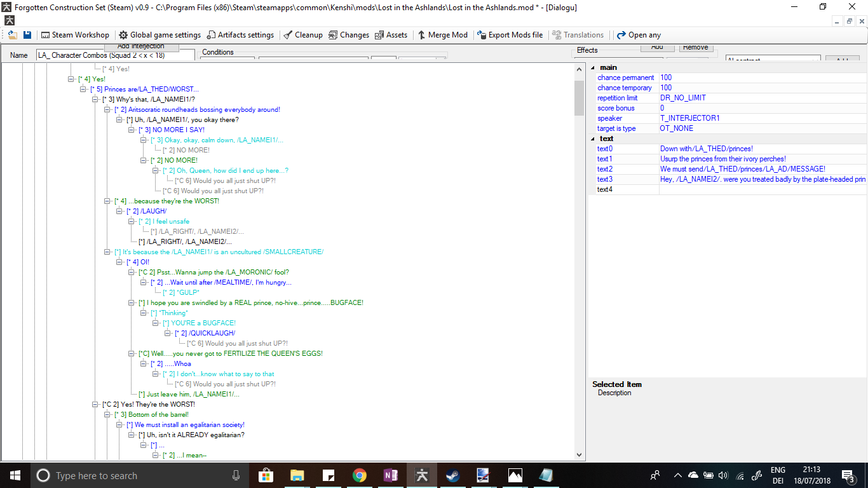Viewport: 868px width, 488px height.
Task: Collapse the '...because they're the WORST!' node
Action: pos(107,201)
